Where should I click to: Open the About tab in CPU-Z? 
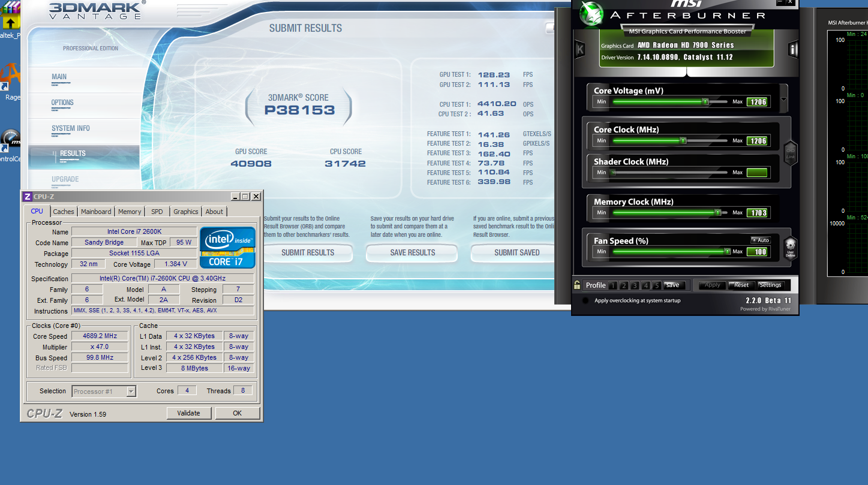coord(214,212)
